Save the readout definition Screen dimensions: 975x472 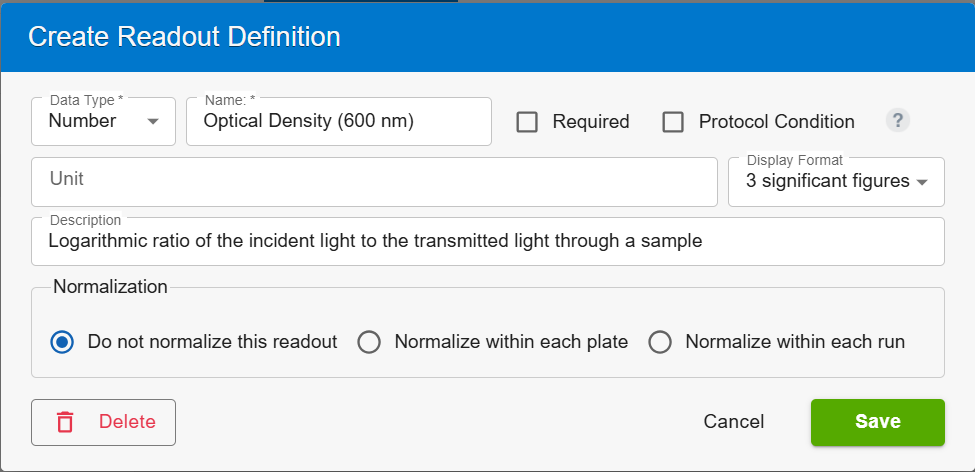(x=877, y=422)
